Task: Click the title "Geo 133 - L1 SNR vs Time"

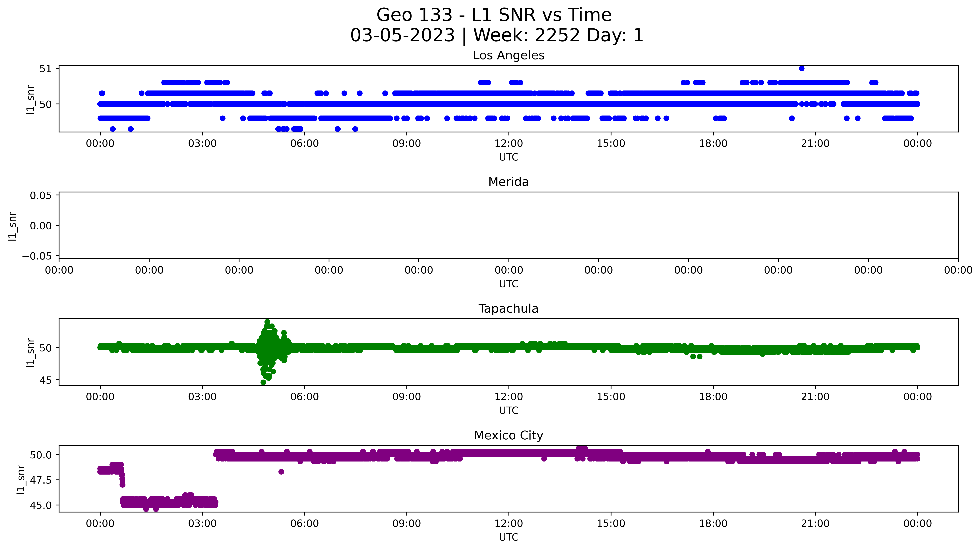Action: pyautogui.click(x=494, y=15)
